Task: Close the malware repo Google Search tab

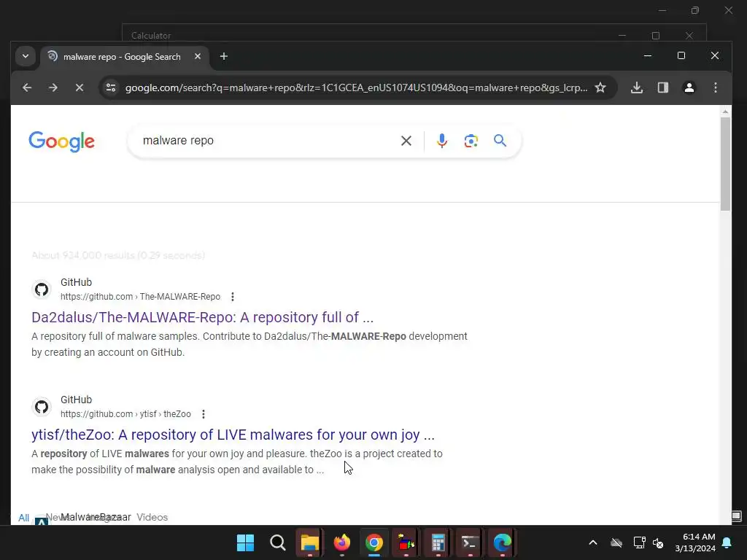Action: [x=198, y=56]
